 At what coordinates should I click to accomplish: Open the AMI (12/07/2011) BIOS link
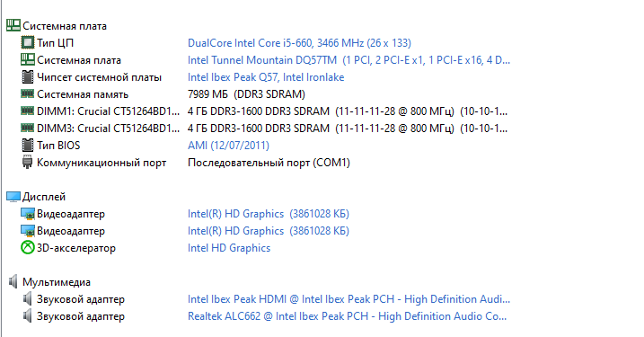[x=228, y=145]
